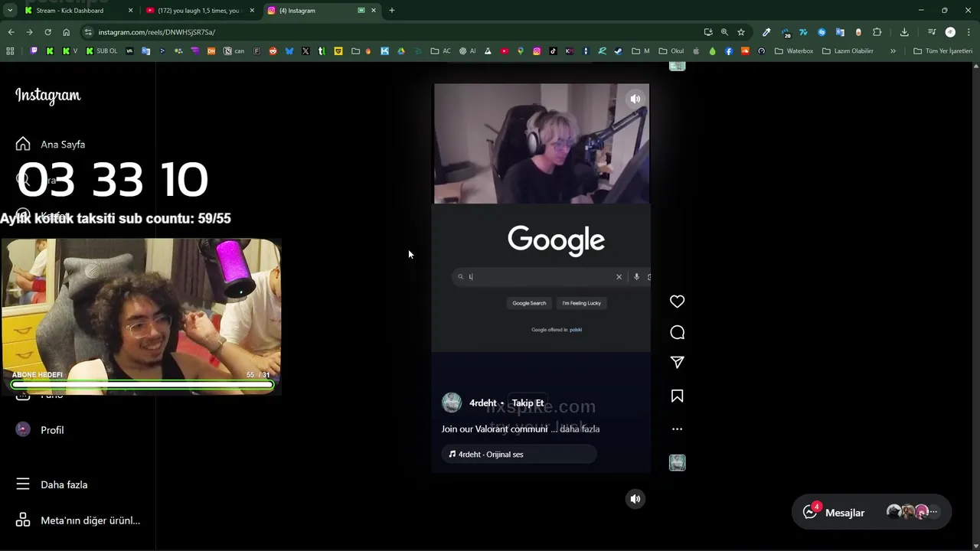Go to the browser home page
The height and width of the screenshot is (551, 980).
[67, 32]
